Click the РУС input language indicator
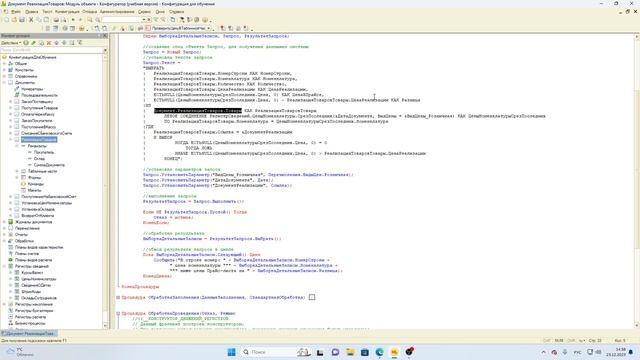640x360 pixels. coord(577,352)
